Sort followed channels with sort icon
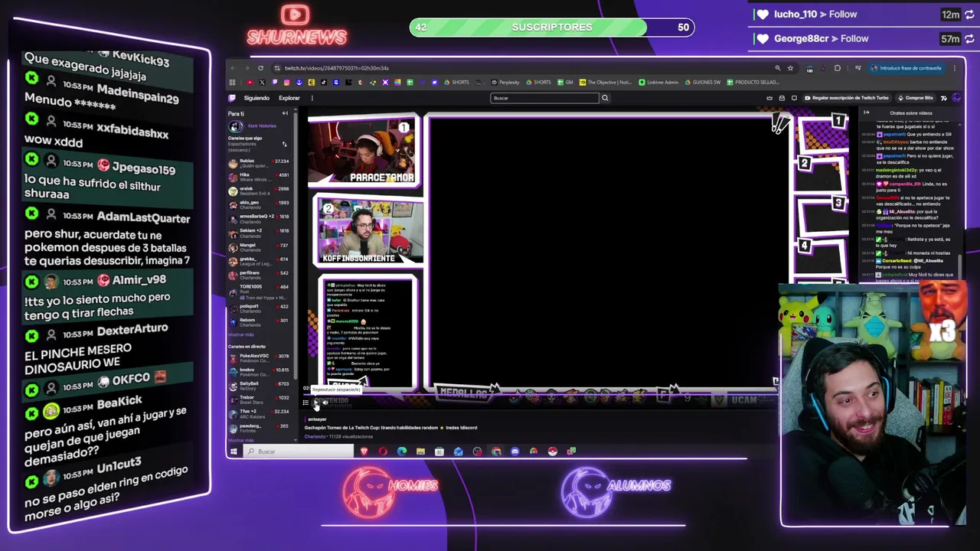The image size is (980, 551). pyautogui.click(x=284, y=144)
